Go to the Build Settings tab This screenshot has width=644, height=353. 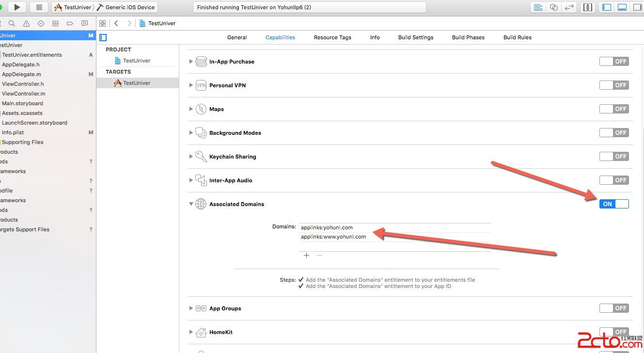416,37
